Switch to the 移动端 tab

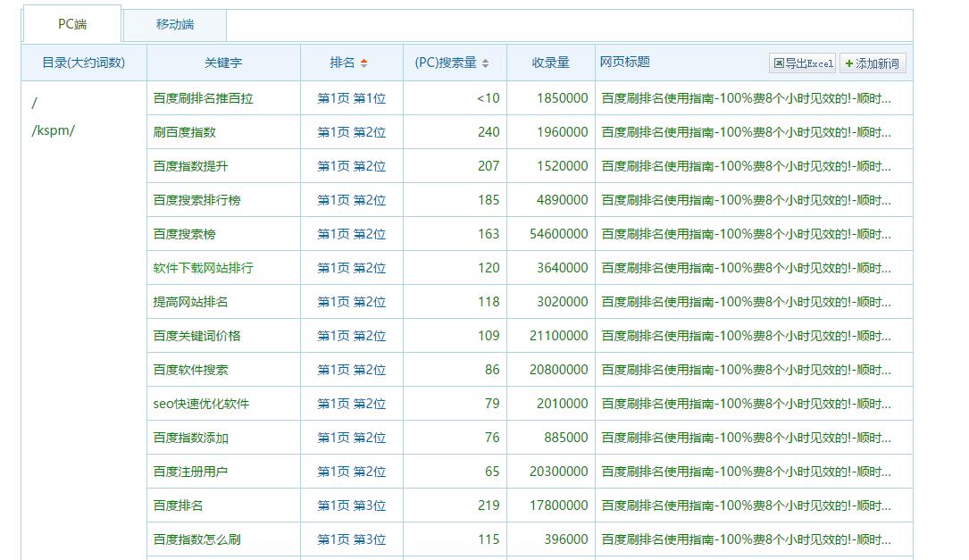click(173, 24)
